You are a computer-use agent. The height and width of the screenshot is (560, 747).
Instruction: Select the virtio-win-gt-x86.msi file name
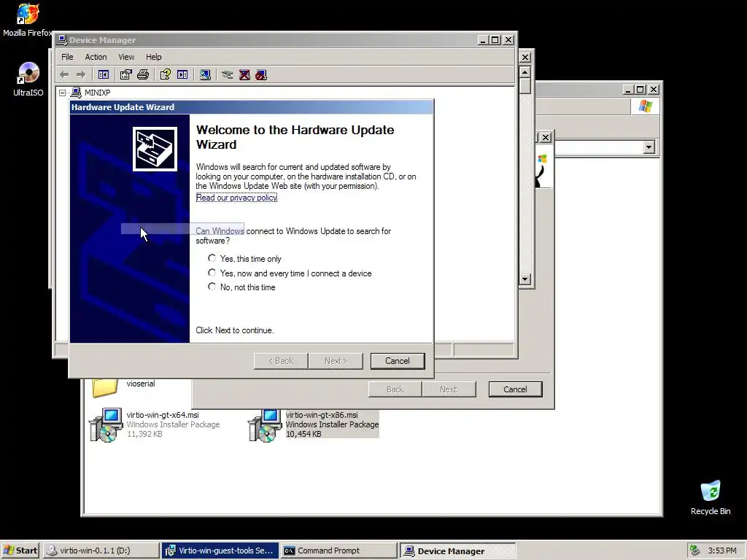pos(322,415)
